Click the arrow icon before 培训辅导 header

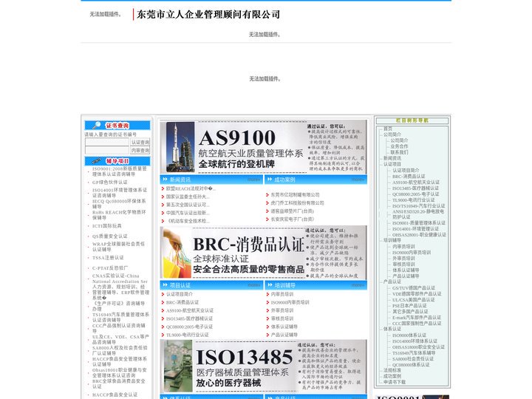(270, 285)
